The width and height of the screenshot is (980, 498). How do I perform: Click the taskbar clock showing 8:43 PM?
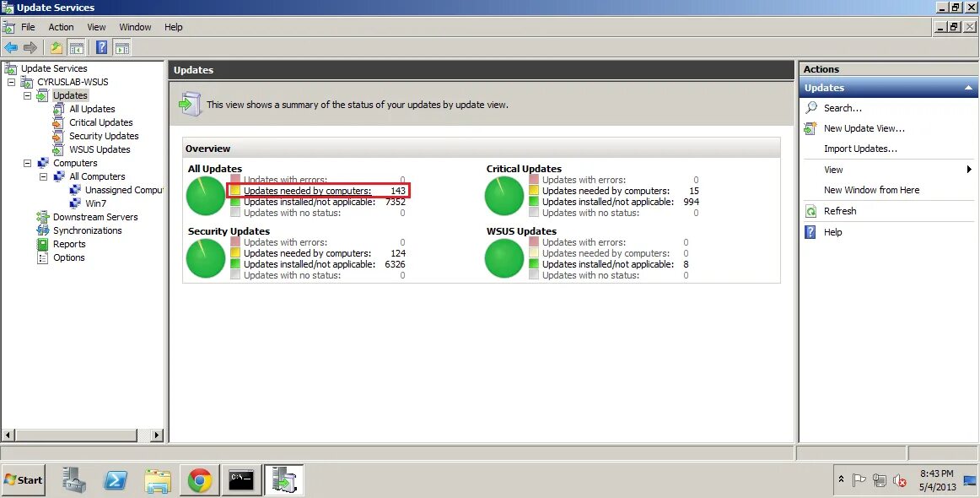937,474
